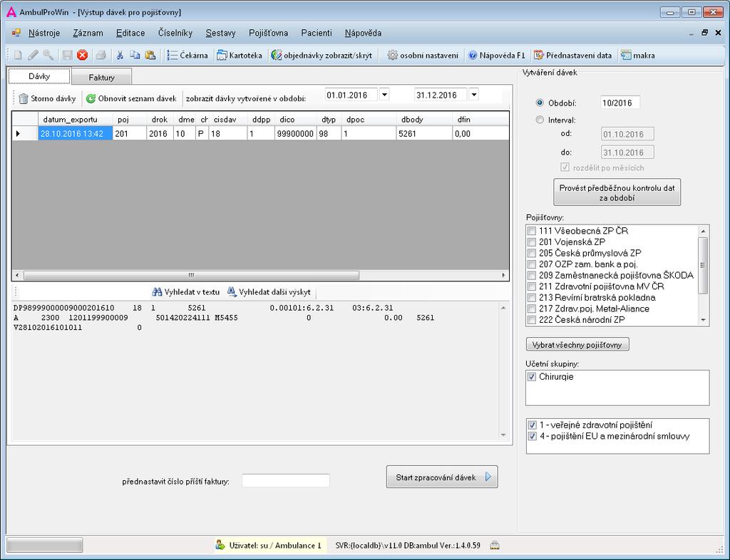Image resolution: width=730 pixels, height=560 pixels.
Task: Open makra toolbar item
Action: coord(638,56)
